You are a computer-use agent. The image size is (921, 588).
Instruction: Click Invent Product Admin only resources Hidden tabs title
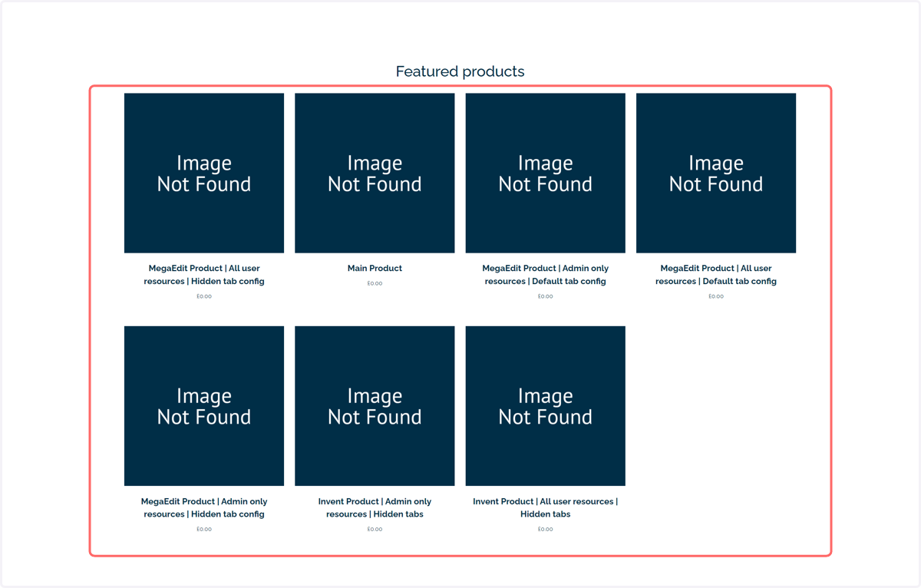point(375,507)
